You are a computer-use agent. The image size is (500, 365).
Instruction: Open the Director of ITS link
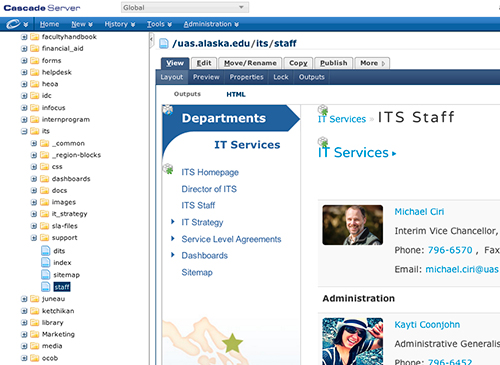[x=209, y=189]
